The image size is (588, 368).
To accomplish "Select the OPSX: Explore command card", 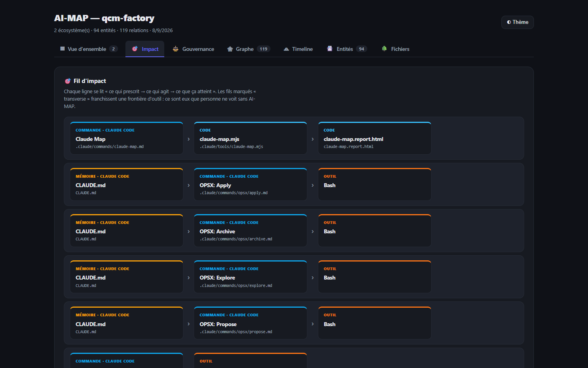I will point(250,277).
